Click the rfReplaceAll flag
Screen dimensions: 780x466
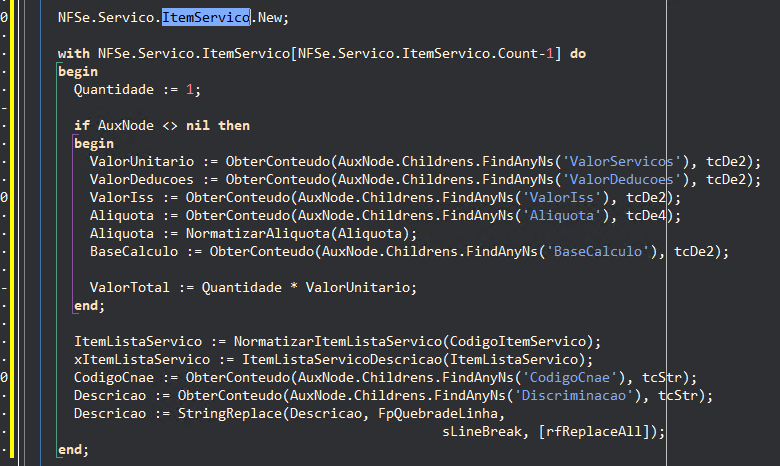(x=593, y=431)
